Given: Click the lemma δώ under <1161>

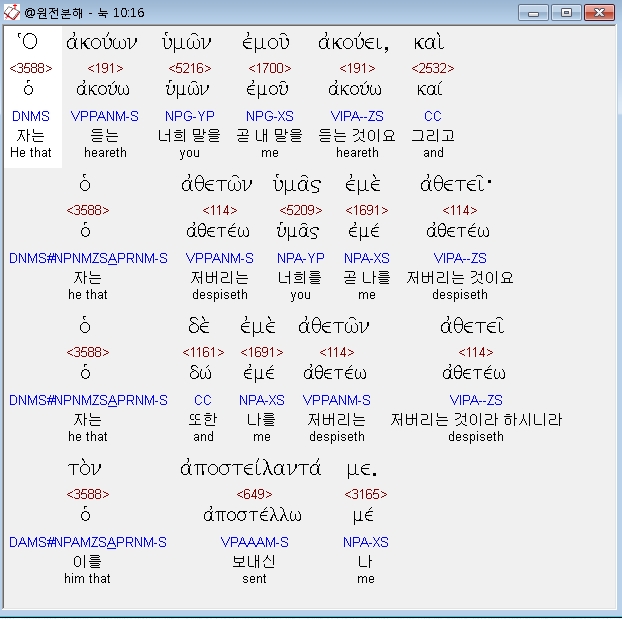Looking at the screenshot, I should coord(200,373).
